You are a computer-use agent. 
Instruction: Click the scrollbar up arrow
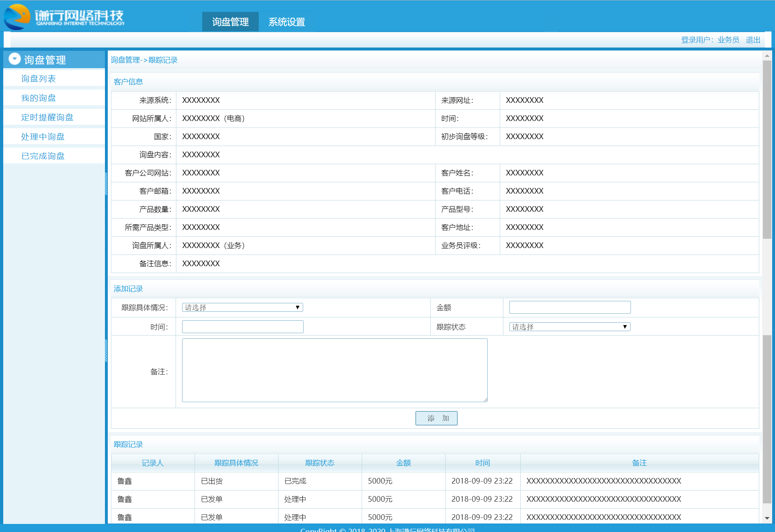[x=767, y=55]
